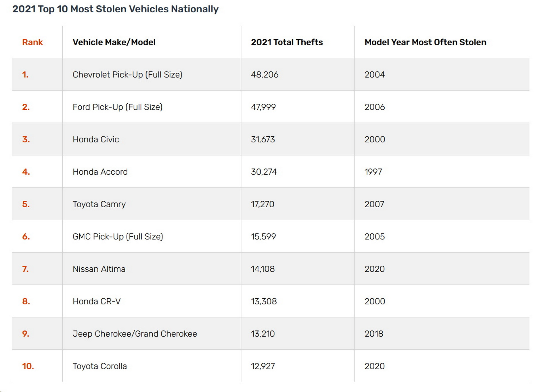Click the Vehicle Make/Model column header
This screenshot has height=392, width=552.
(114, 42)
